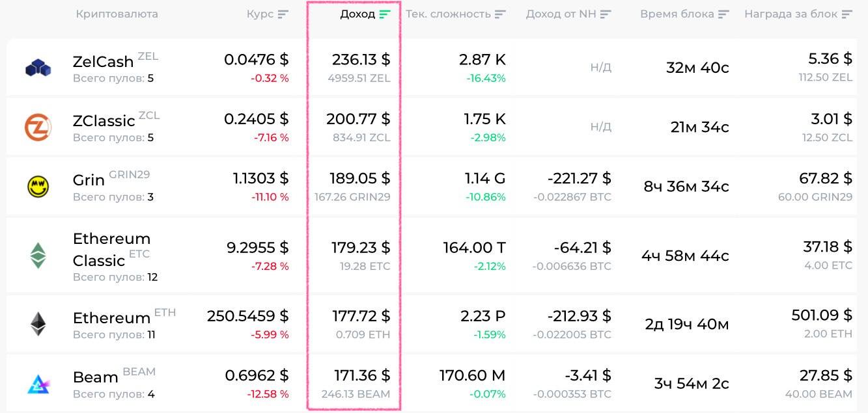Click Ethereum block reward 501.09 $

pyautogui.click(x=821, y=315)
